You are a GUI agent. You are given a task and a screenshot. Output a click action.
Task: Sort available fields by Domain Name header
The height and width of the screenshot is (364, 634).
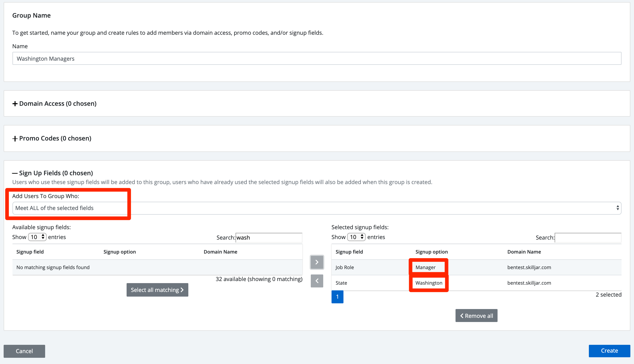pos(220,252)
